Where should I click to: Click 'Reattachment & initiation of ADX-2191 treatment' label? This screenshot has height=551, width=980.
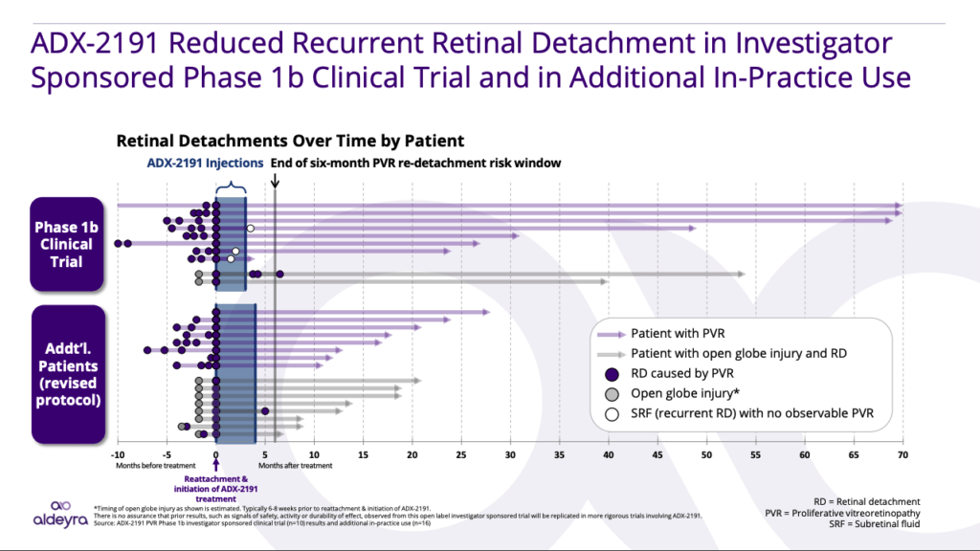(215, 489)
